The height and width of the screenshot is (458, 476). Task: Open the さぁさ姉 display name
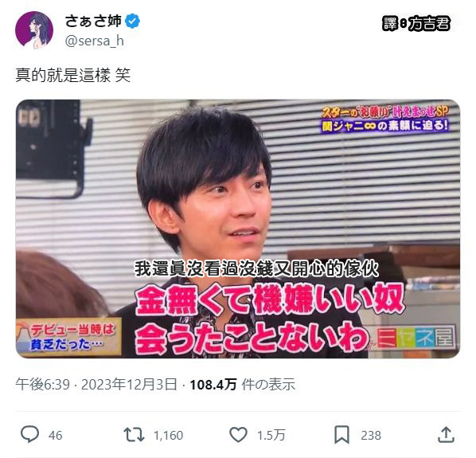coord(93,21)
